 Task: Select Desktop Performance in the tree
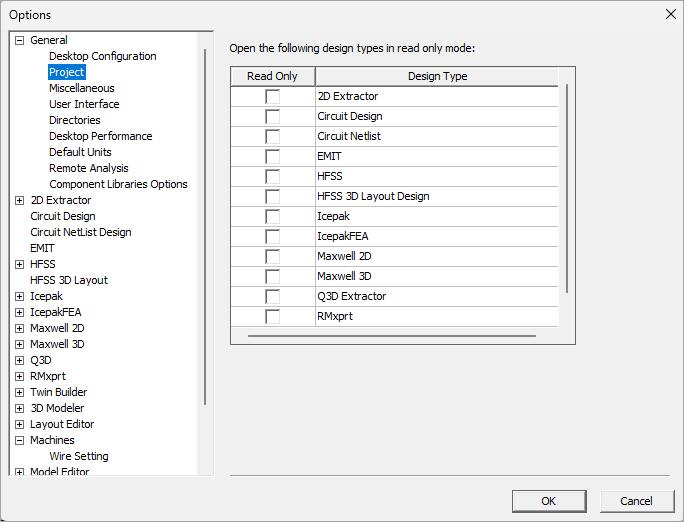(101, 136)
